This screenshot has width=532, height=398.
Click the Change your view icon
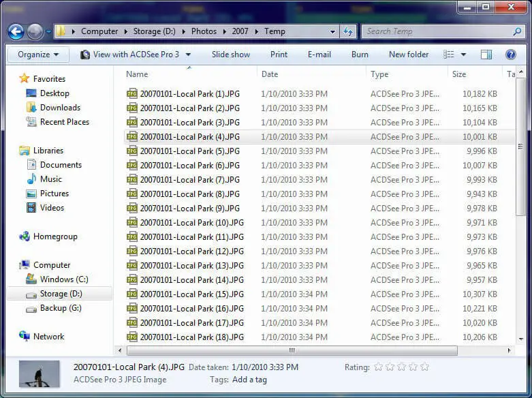(x=449, y=55)
